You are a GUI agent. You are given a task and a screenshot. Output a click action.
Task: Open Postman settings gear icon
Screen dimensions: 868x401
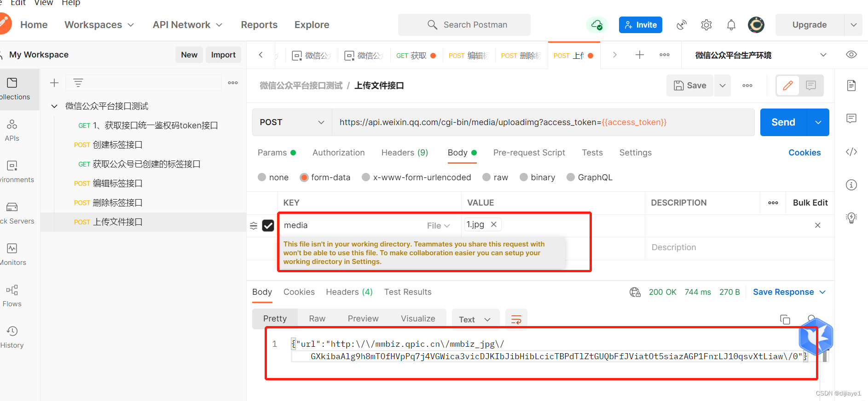point(706,25)
